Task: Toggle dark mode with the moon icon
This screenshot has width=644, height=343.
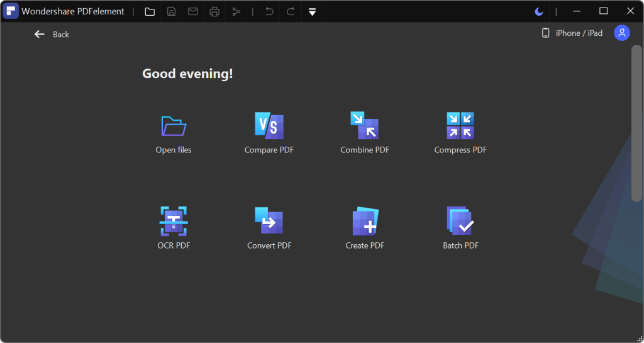Action: [x=539, y=11]
